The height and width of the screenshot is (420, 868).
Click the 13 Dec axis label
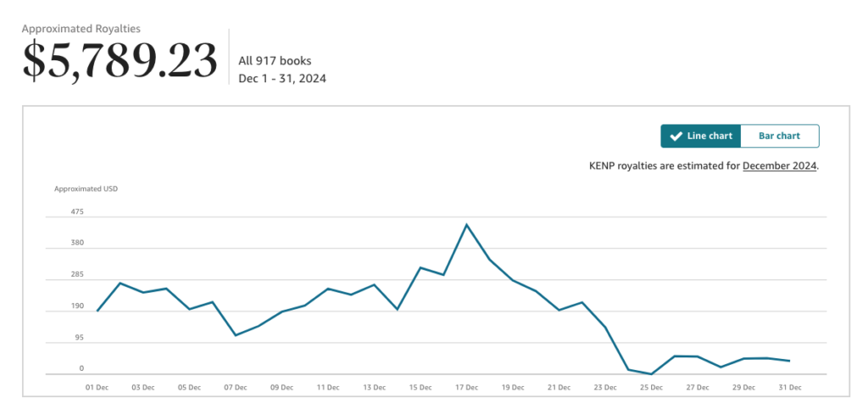click(374, 387)
